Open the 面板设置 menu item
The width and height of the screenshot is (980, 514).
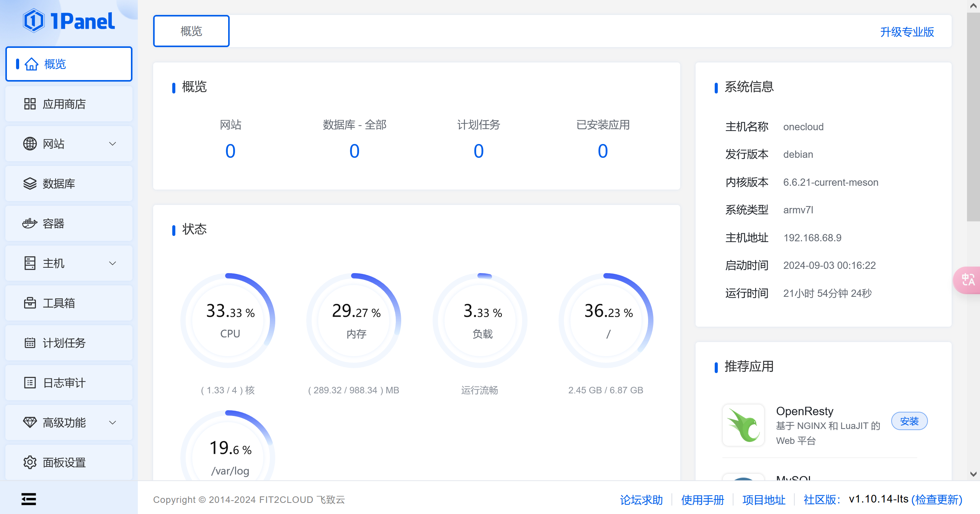69,462
